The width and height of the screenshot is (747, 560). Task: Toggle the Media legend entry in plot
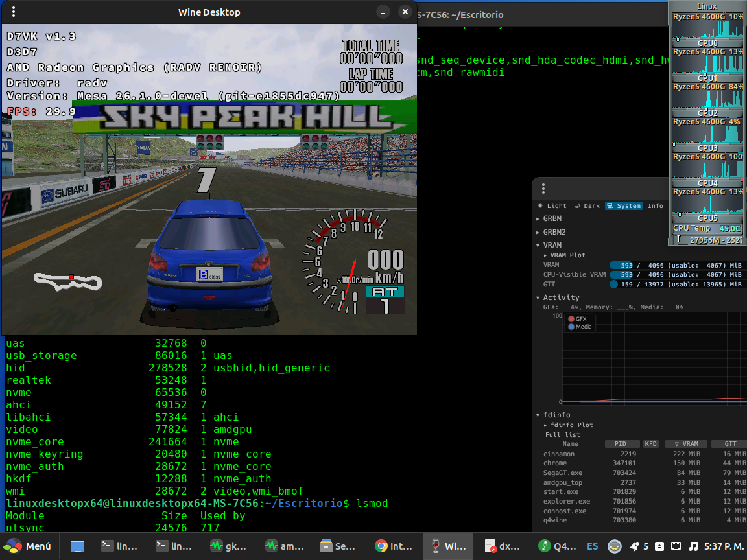[580, 327]
